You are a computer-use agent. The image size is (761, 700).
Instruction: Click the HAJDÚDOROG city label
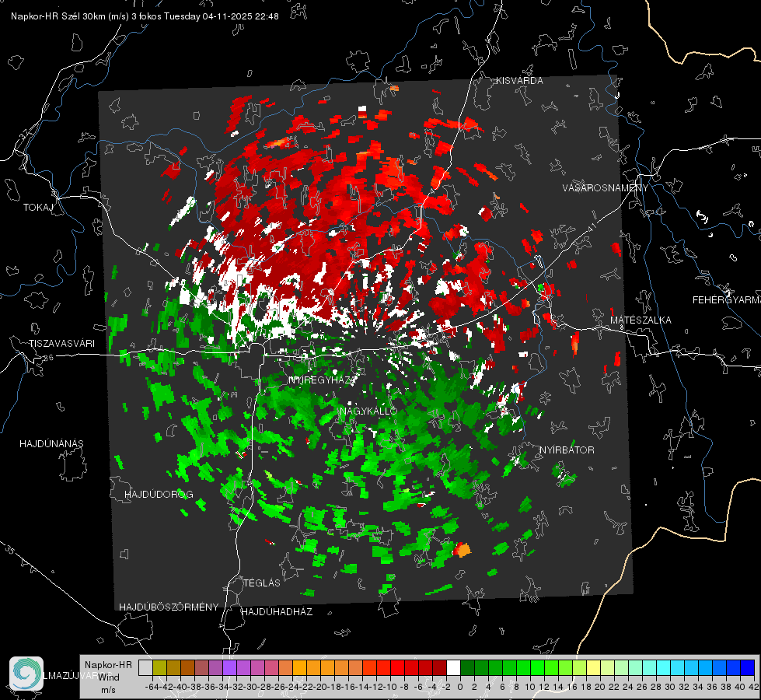pos(159,494)
